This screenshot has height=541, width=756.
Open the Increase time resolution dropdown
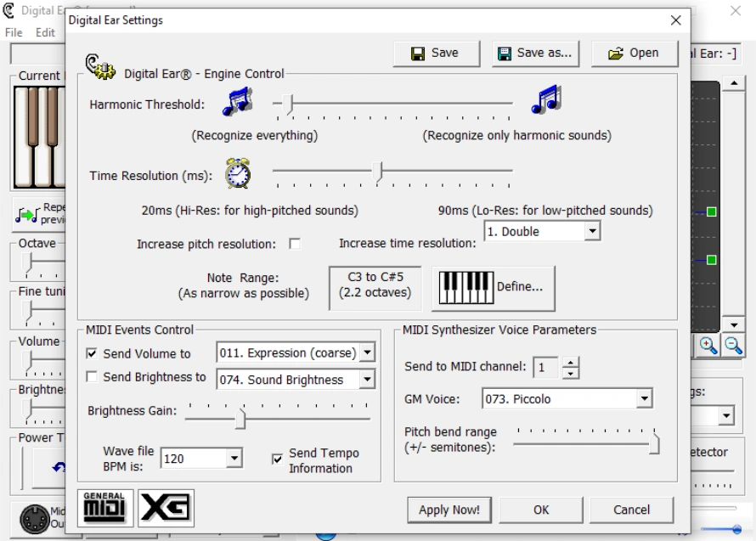click(x=592, y=232)
